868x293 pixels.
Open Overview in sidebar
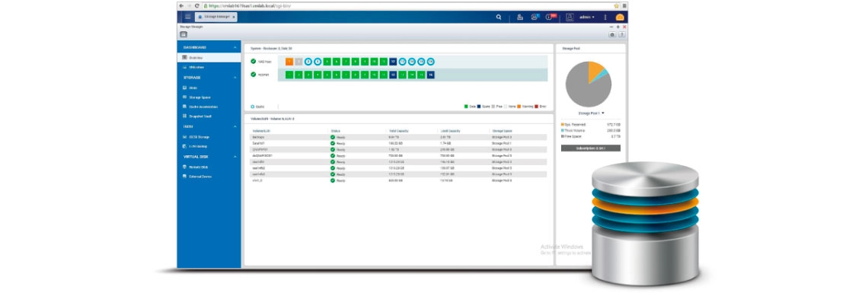[x=209, y=58]
